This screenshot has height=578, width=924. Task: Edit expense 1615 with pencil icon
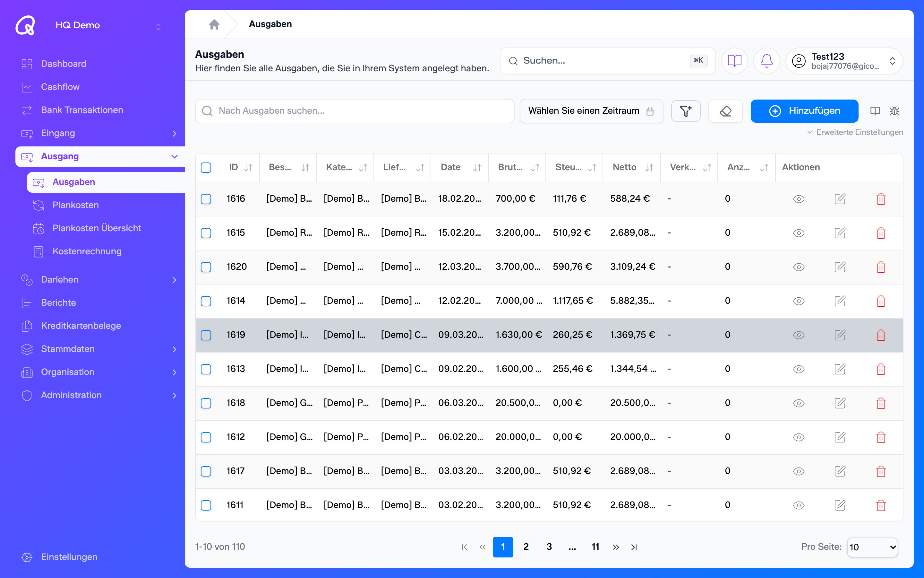point(840,233)
